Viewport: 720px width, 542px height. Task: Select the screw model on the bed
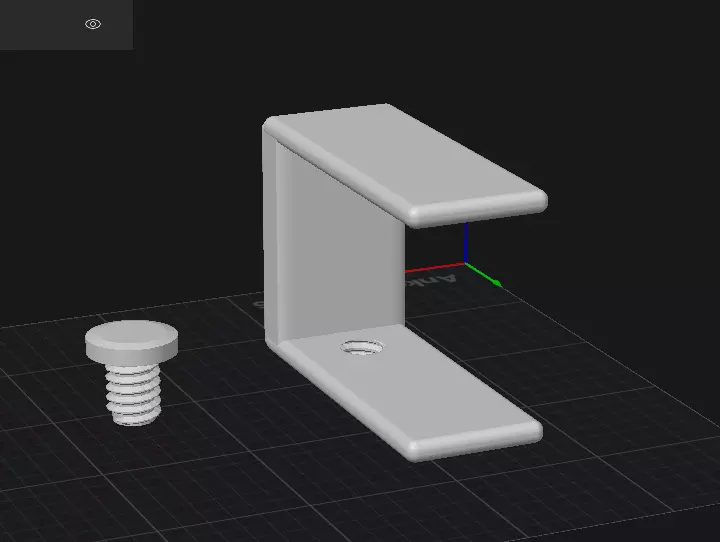point(132,372)
